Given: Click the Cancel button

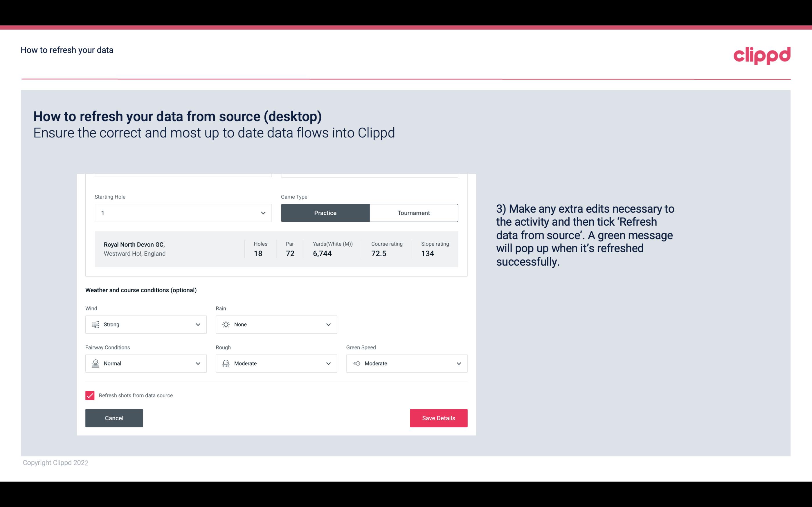Looking at the screenshot, I should [114, 418].
